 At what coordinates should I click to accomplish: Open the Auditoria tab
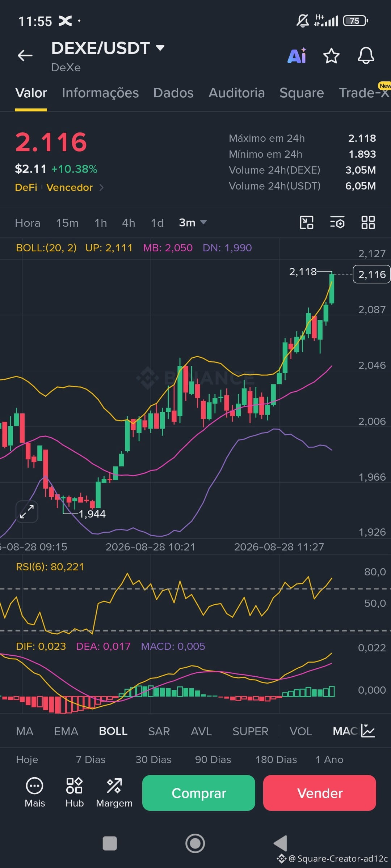click(x=237, y=93)
